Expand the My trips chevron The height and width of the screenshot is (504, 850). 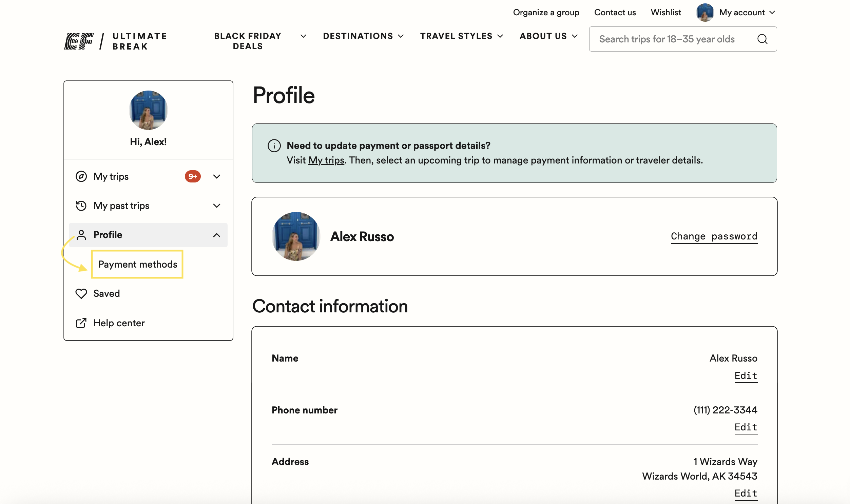(217, 176)
